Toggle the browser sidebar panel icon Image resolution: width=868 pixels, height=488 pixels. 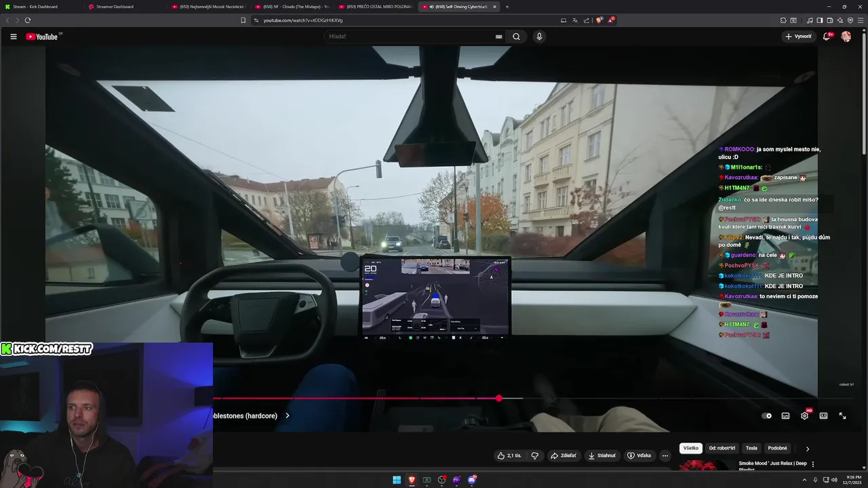[820, 20]
